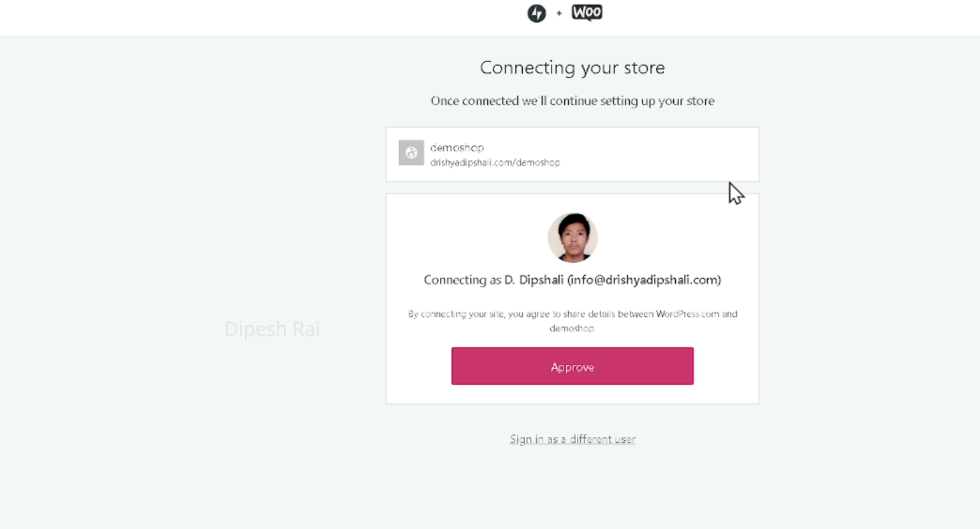Viewport: 980px width, 529px height.
Task: Click the drishyadipshali.com/demoshop site URL
Action: pyautogui.click(x=495, y=162)
